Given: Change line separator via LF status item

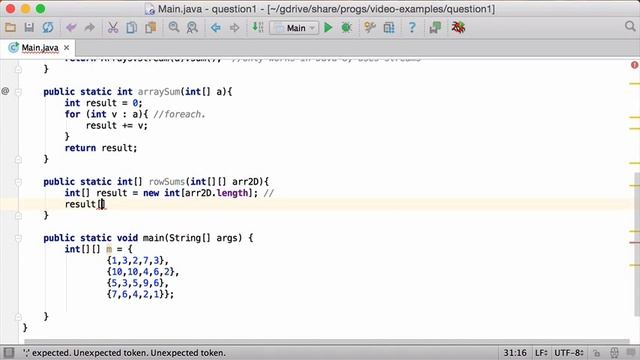Looking at the screenshot, I should click(x=541, y=353).
